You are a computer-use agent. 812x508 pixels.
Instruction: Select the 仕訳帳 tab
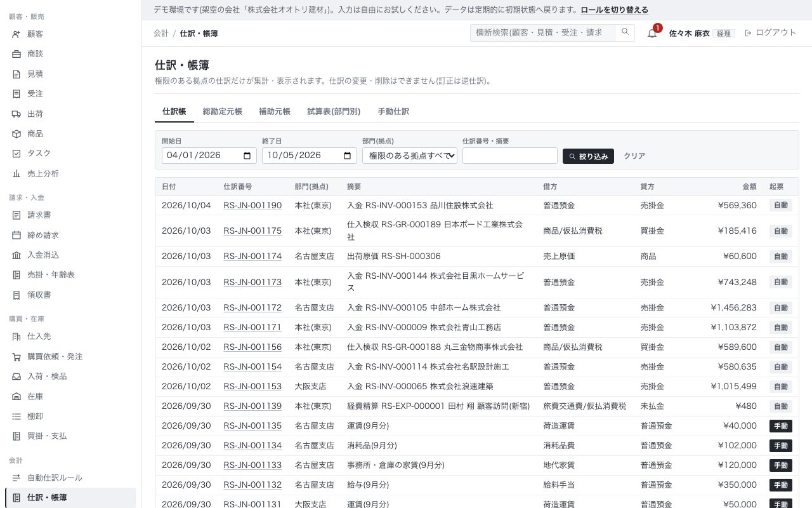174,112
